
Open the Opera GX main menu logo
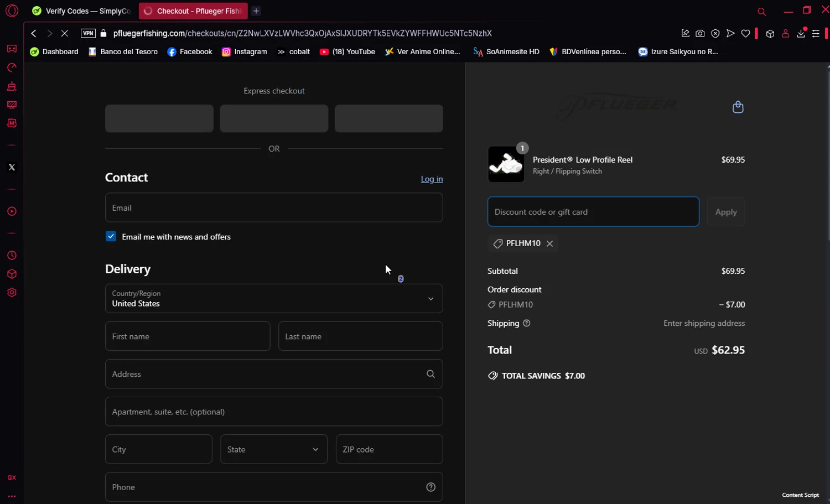point(12,11)
